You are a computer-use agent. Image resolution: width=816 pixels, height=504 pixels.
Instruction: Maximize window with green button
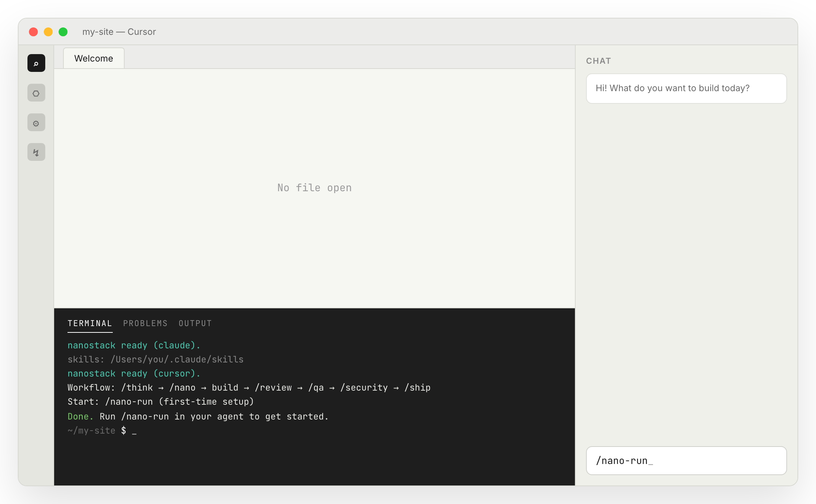pyautogui.click(x=63, y=32)
